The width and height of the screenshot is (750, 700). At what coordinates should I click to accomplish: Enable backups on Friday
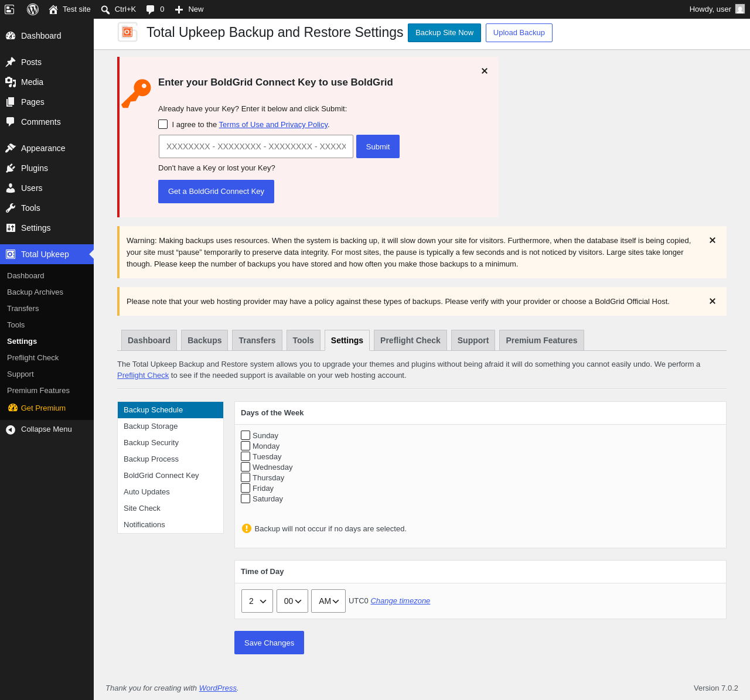tap(246, 488)
